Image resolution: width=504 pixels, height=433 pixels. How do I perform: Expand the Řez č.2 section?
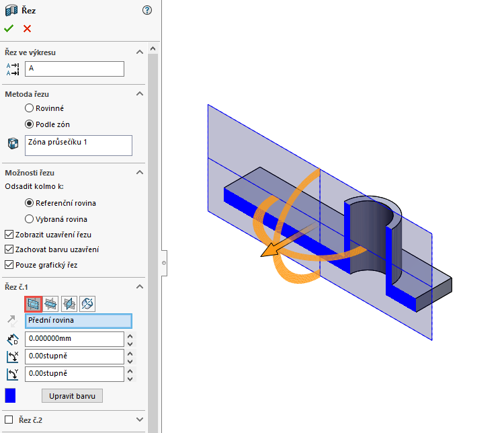(x=140, y=420)
